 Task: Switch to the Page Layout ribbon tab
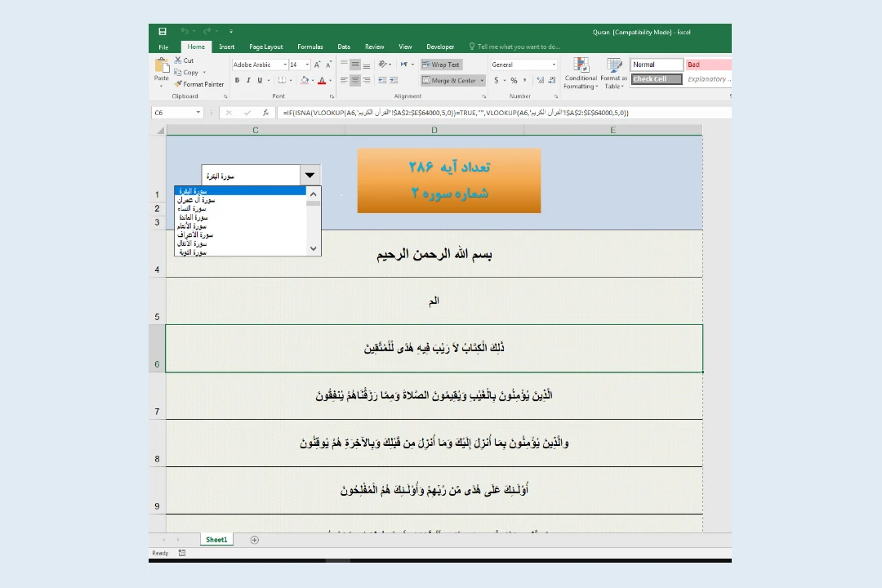click(265, 47)
